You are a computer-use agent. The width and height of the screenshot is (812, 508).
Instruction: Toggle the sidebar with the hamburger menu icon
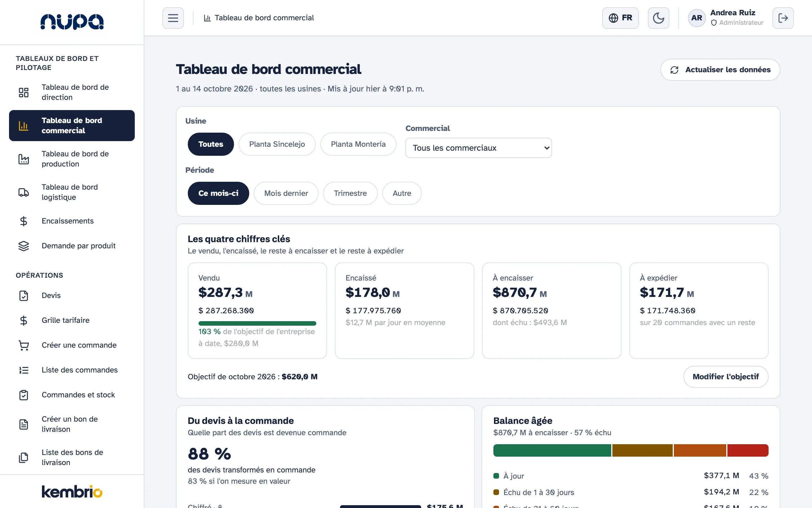coord(173,18)
